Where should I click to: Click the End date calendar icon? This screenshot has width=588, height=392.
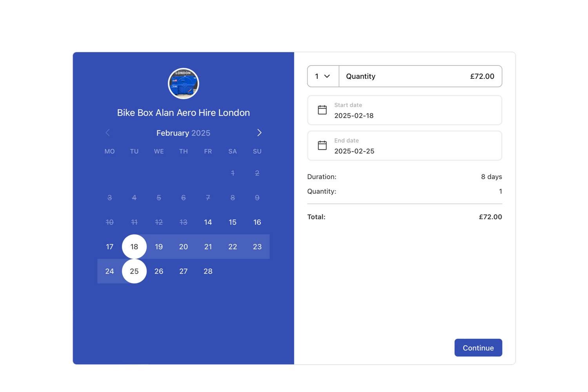[x=322, y=145]
